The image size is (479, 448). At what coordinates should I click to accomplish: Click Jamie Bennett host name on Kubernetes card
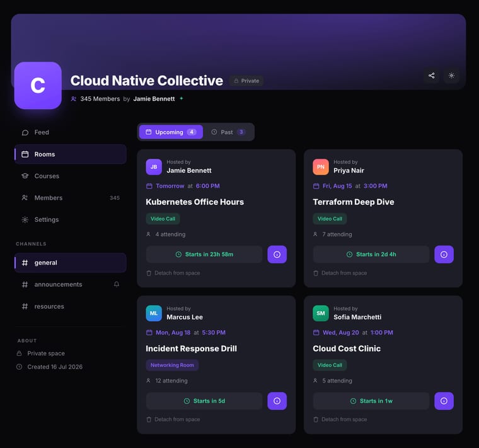tap(189, 170)
